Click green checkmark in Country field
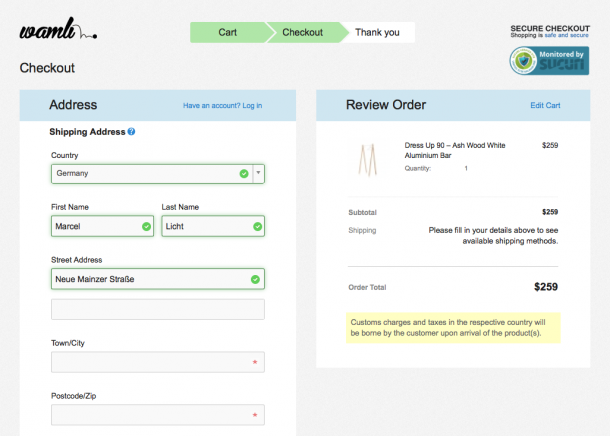 click(244, 173)
